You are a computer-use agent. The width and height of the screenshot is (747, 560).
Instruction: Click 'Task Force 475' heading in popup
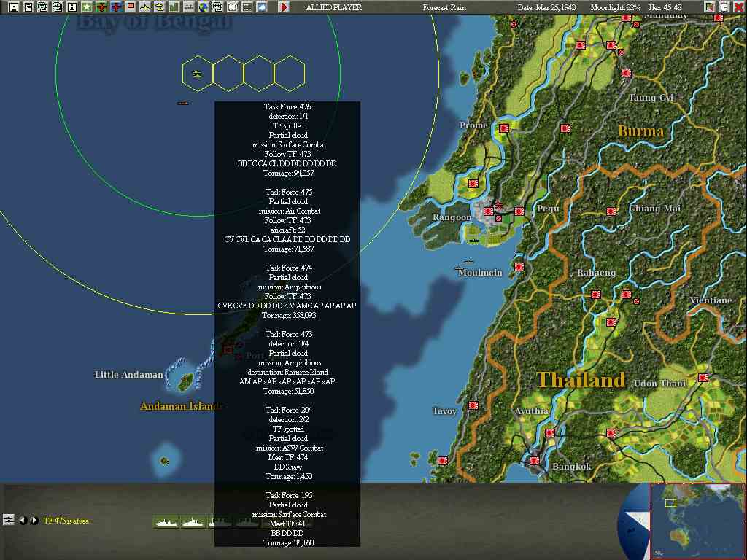pyautogui.click(x=289, y=192)
